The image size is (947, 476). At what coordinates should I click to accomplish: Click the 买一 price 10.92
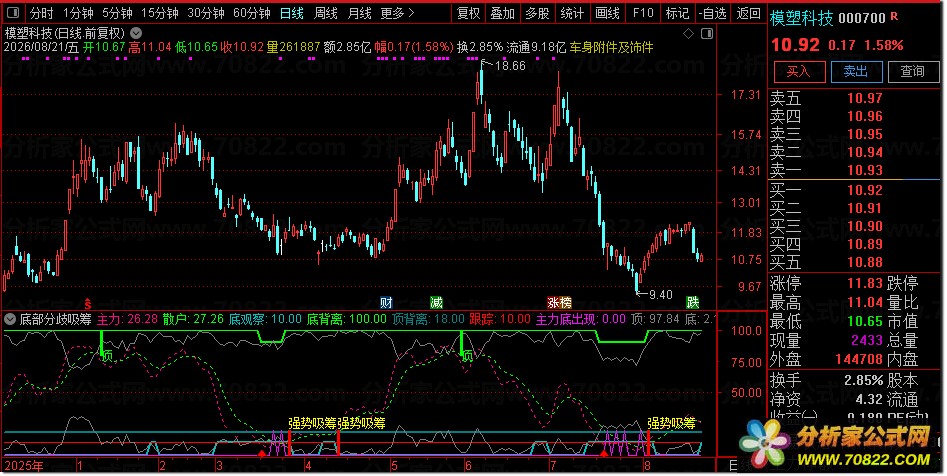pos(864,190)
